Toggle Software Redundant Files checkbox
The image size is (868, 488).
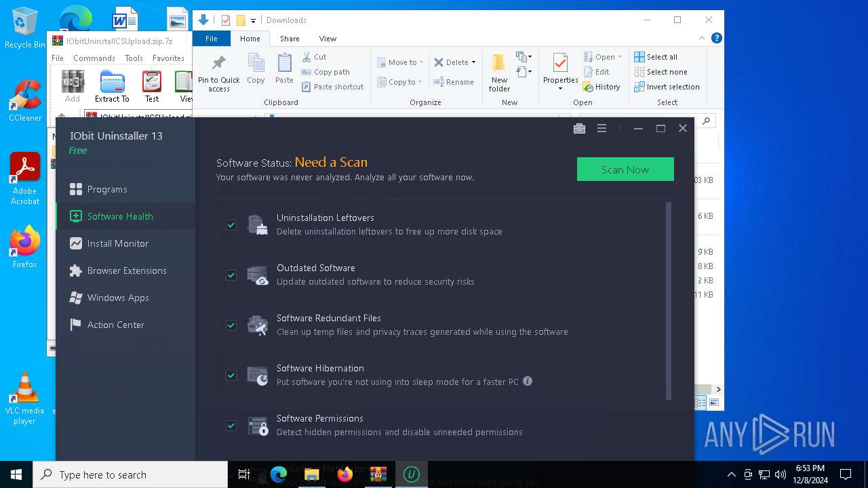coord(231,325)
